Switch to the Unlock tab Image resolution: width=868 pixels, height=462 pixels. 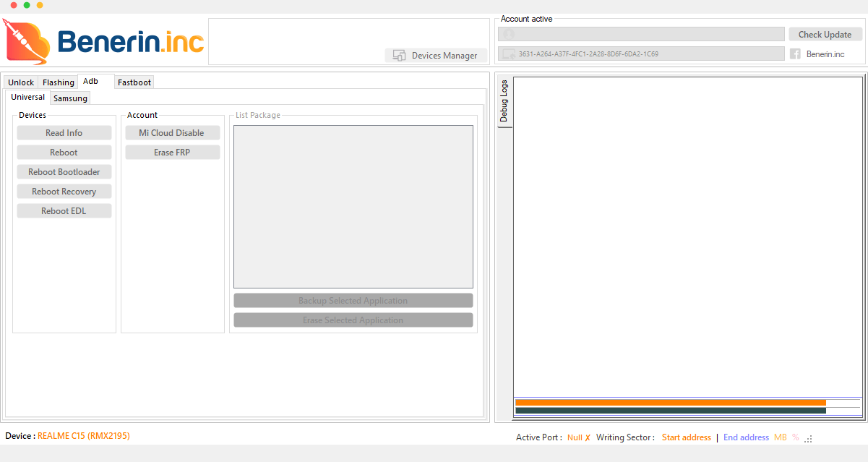pyautogui.click(x=21, y=82)
